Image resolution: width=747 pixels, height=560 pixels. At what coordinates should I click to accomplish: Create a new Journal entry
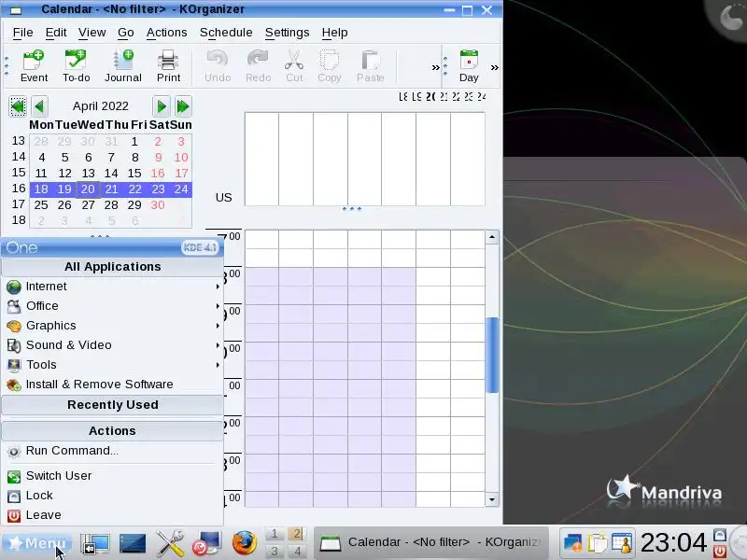coord(123,66)
